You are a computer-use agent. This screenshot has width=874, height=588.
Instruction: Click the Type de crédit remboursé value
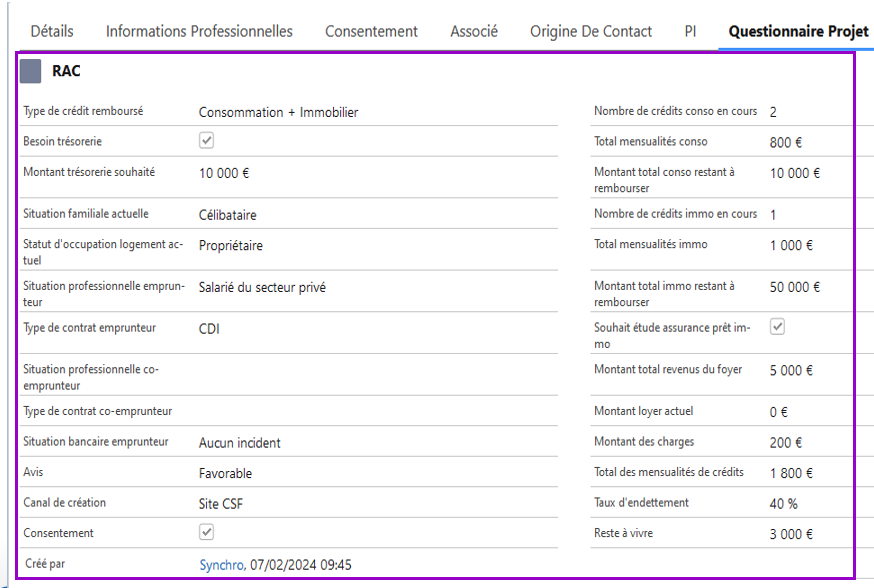278,112
